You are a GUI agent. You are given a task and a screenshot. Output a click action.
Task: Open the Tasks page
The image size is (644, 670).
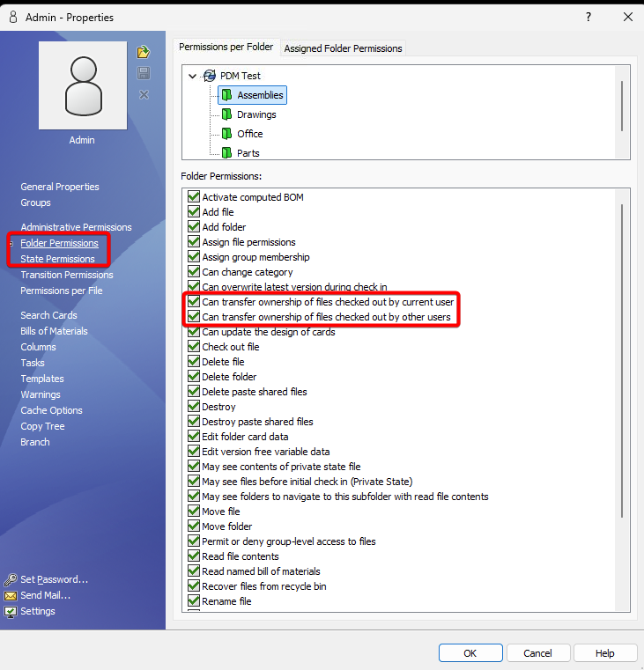click(x=33, y=363)
